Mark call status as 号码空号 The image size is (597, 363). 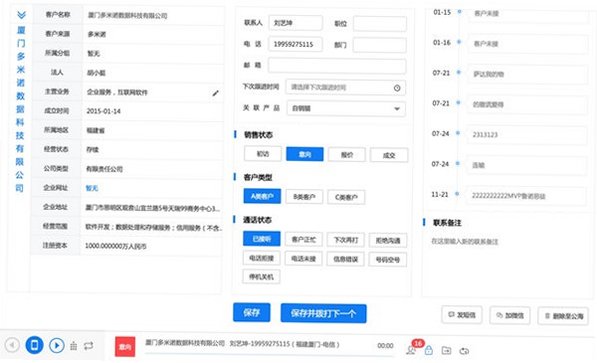387,260
